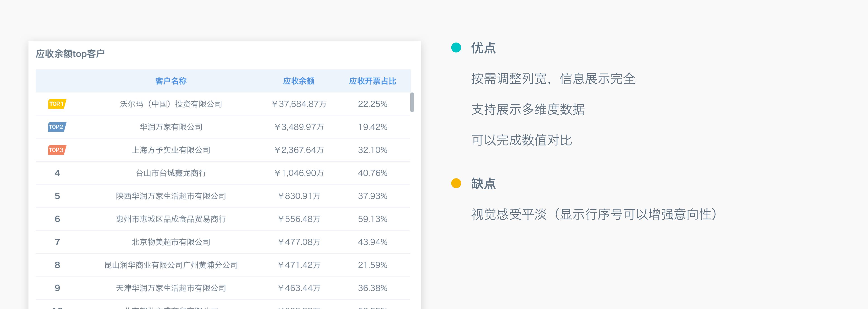The width and height of the screenshot is (868, 309).
Task: Sort by the 应收开票占比 column header
Action: (372, 81)
